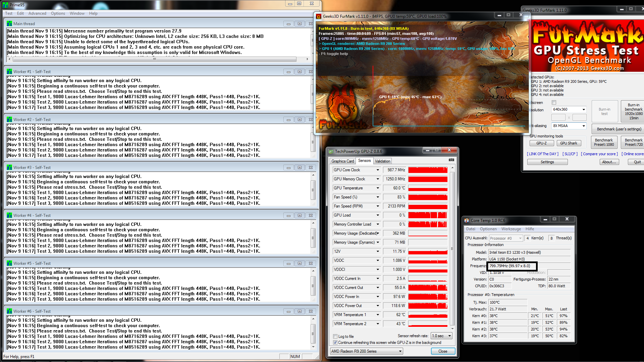
Task: Switch to the Graphics Card tab
Action: (x=342, y=161)
